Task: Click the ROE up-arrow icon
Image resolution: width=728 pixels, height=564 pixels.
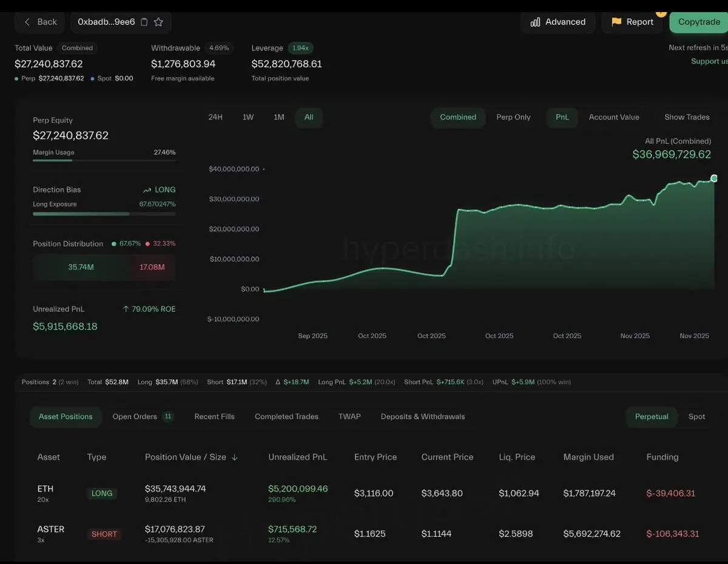Action: (x=126, y=309)
